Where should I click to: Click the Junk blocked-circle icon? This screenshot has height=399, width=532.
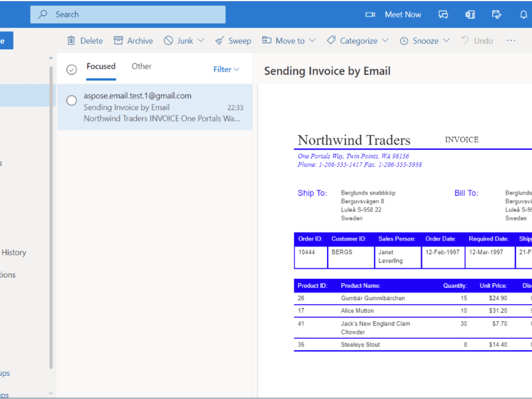168,41
